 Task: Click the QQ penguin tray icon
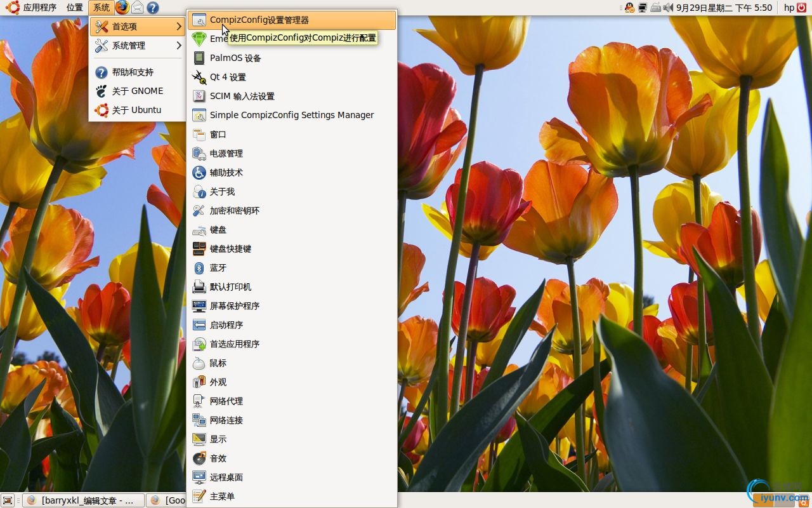tap(629, 8)
